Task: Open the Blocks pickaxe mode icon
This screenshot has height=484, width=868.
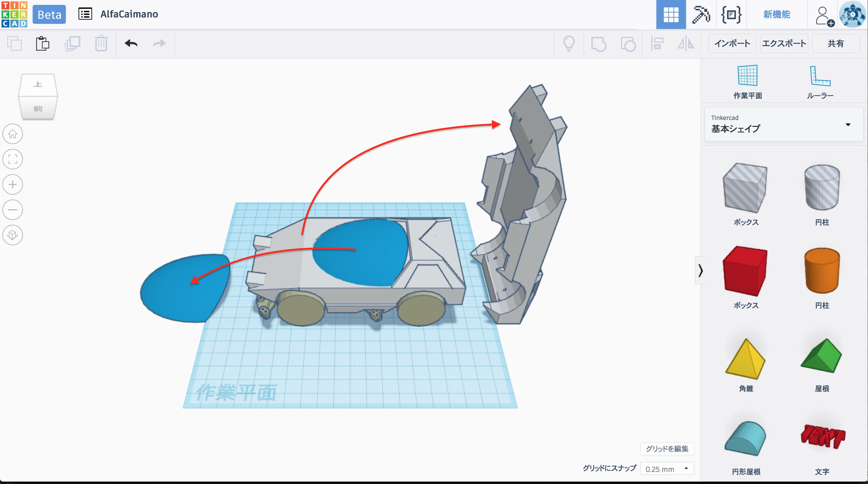Action: pos(701,14)
